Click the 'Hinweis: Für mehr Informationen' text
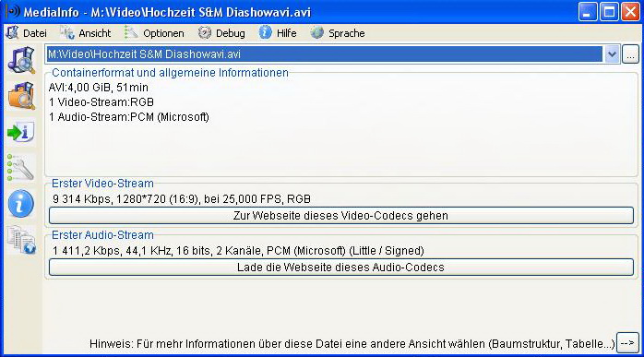The width and height of the screenshot is (644, 357). [x=352, y=344]
